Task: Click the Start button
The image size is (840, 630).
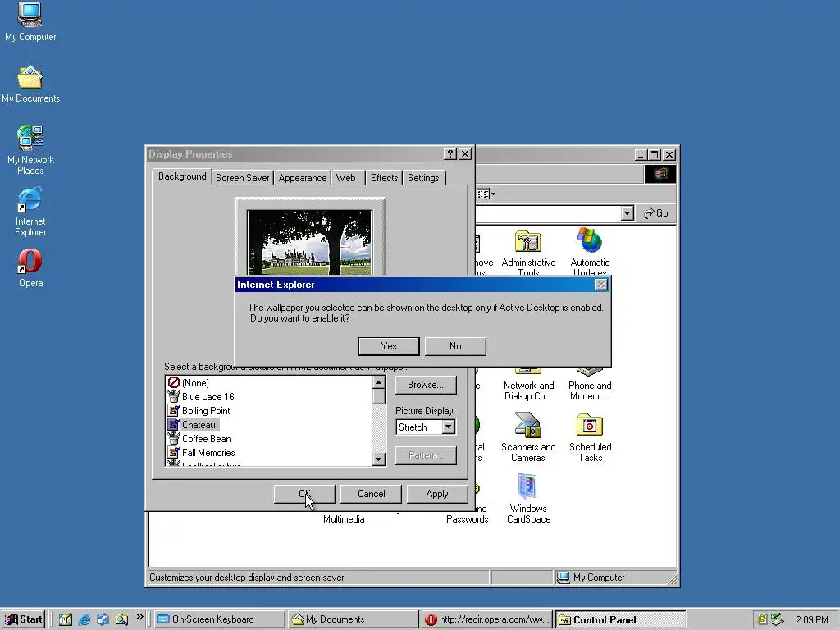Action: click(23, 619)
